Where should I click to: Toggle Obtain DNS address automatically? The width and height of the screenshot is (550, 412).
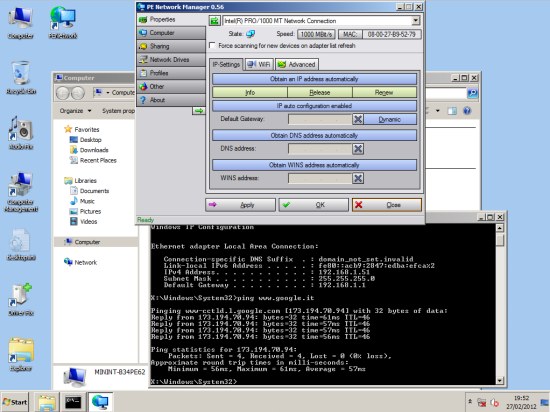tap(314, 135)
